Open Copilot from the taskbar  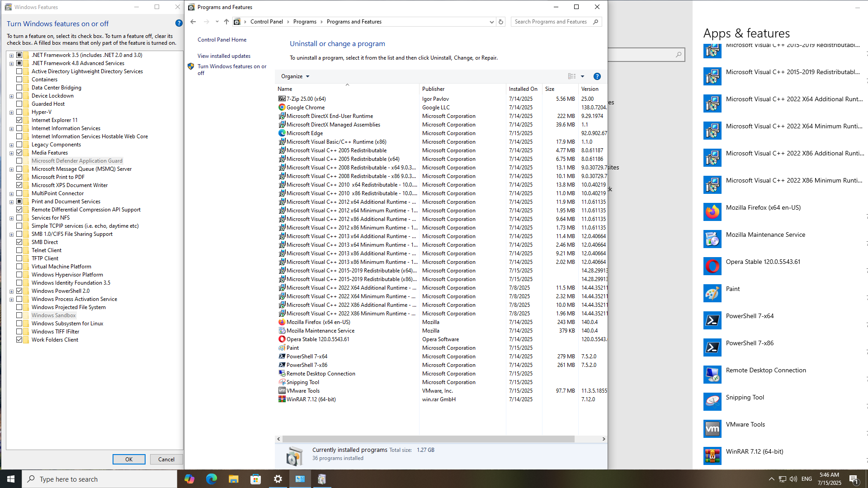189,479
